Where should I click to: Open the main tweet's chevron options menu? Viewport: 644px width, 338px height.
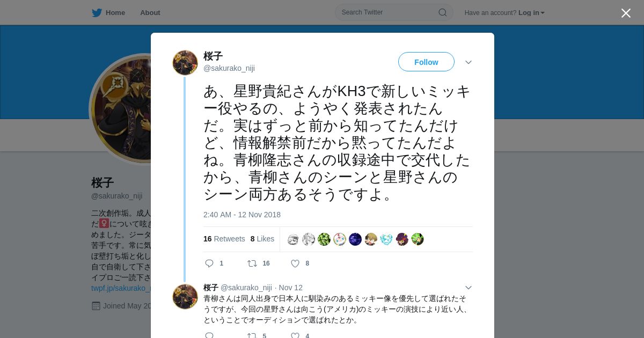[x=469, y=62]
